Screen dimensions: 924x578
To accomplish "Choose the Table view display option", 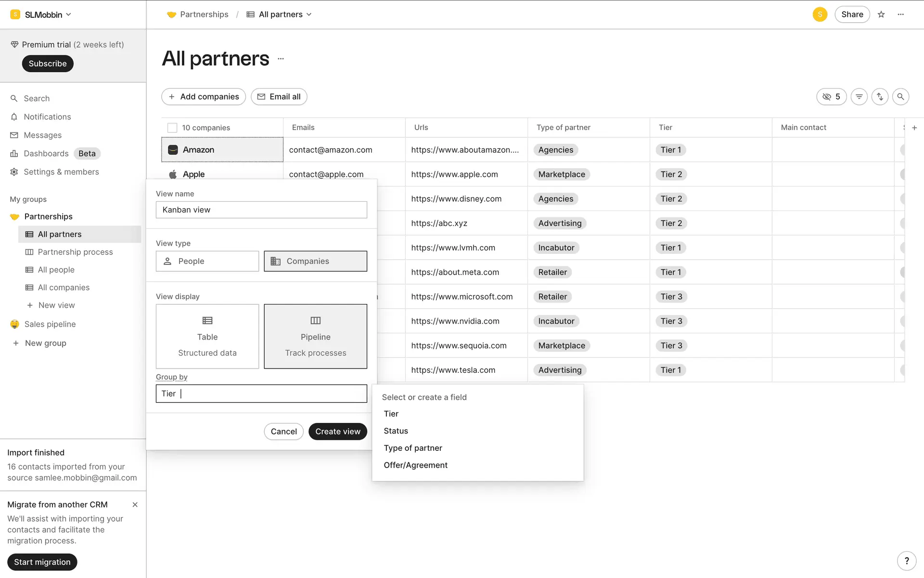I will [207, 336].
